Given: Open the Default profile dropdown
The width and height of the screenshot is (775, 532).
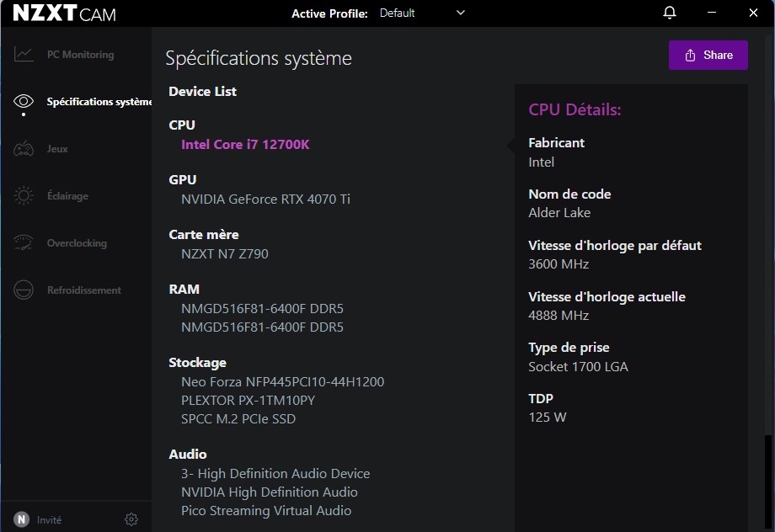Looking at the screenshot, I should click(x=422, y=13).
